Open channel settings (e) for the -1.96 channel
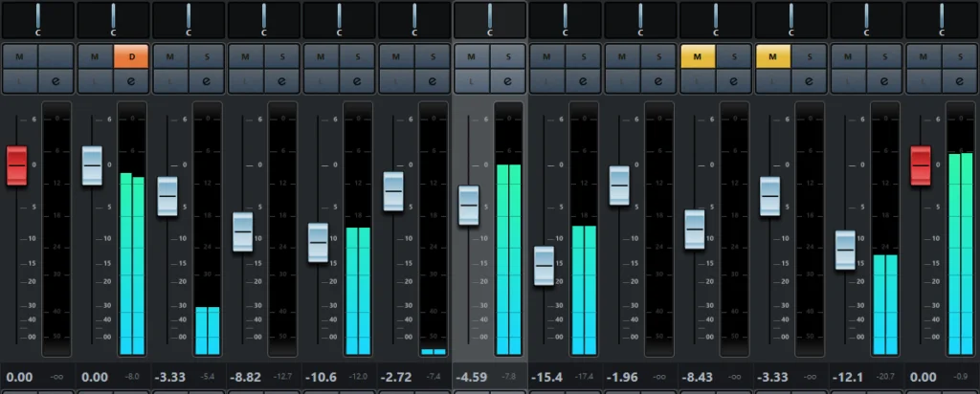980x394 pixels. (x=658, y=81)
